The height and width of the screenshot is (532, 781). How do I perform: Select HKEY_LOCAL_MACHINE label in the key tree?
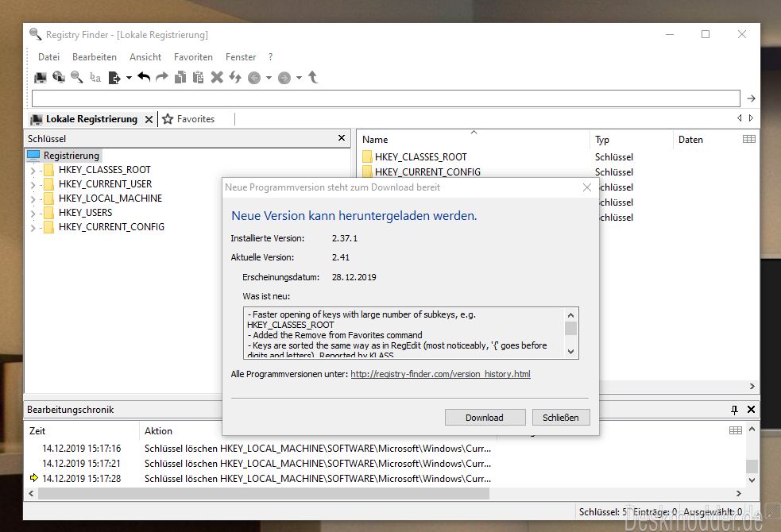tap(110, 199)
